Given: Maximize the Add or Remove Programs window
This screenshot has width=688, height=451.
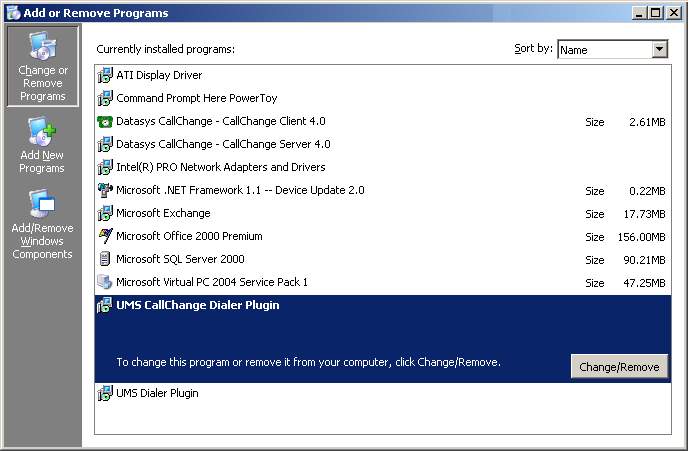Looking at the screenshot, I should [656, 13].
